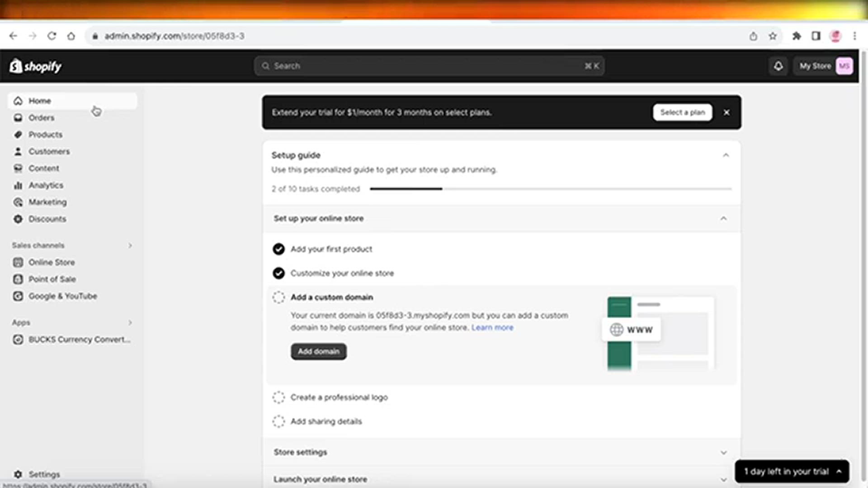Open the notifications bell
Screen dimensions: 868x488
[778, 66]
